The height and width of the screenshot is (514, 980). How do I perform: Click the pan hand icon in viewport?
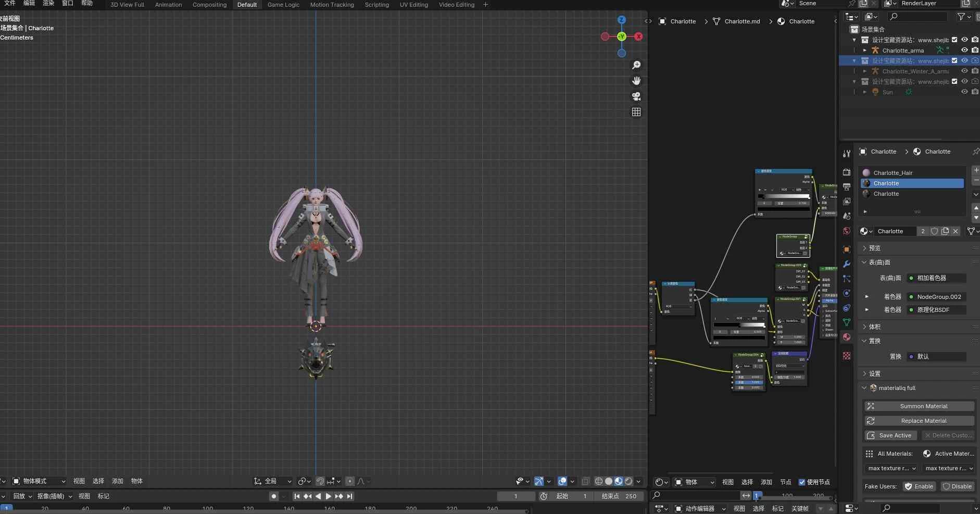coord(636,81)
